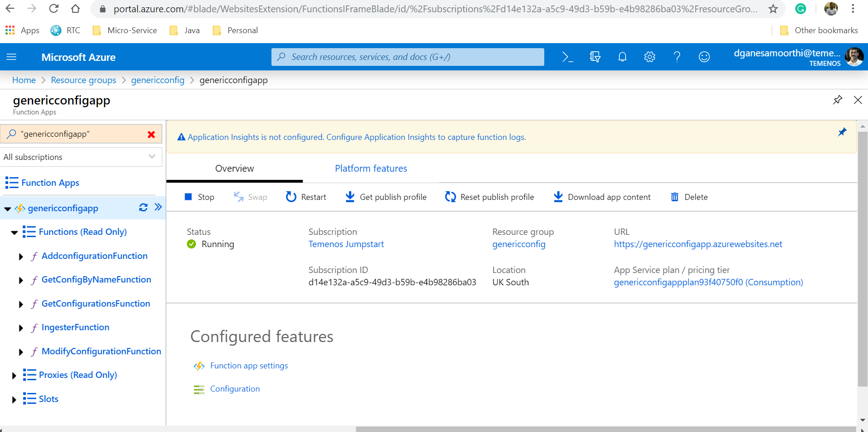The height and width of the screenshot is (432, 868).
Task: Click the Azure search resources field
Action: (407, 57)
